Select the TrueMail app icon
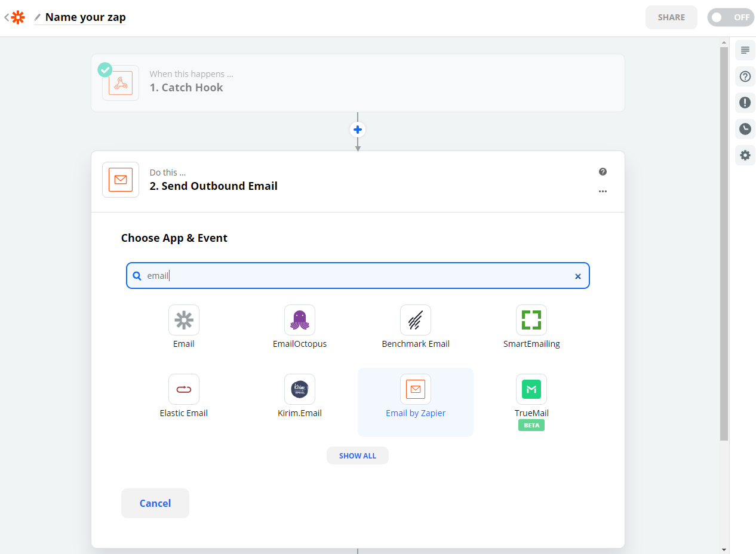The image size is (756, 554). pyautogui.click(x=531, y=389)
